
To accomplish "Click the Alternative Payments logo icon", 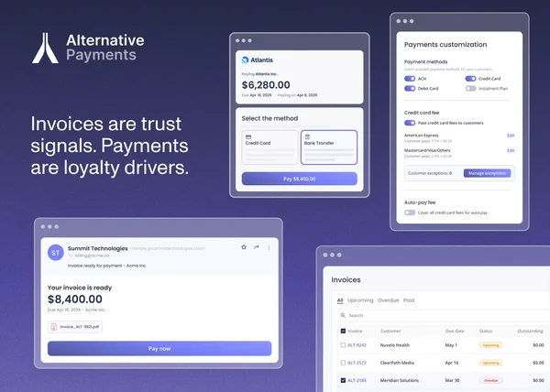I will (45, 48).
